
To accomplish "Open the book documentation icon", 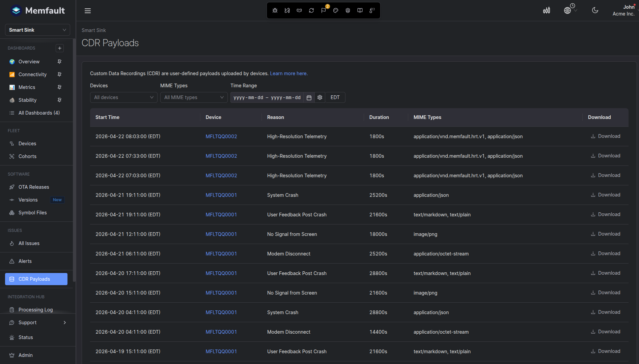I will (360, 10).
